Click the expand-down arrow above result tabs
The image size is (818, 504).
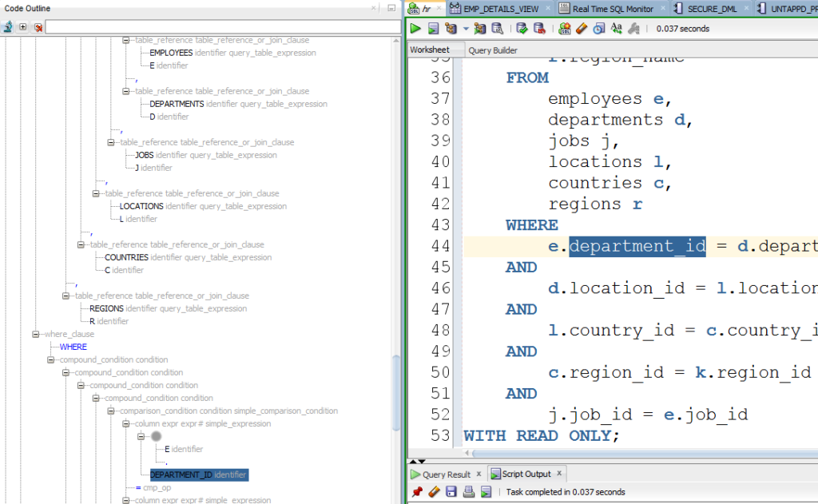tap(422, 461)
